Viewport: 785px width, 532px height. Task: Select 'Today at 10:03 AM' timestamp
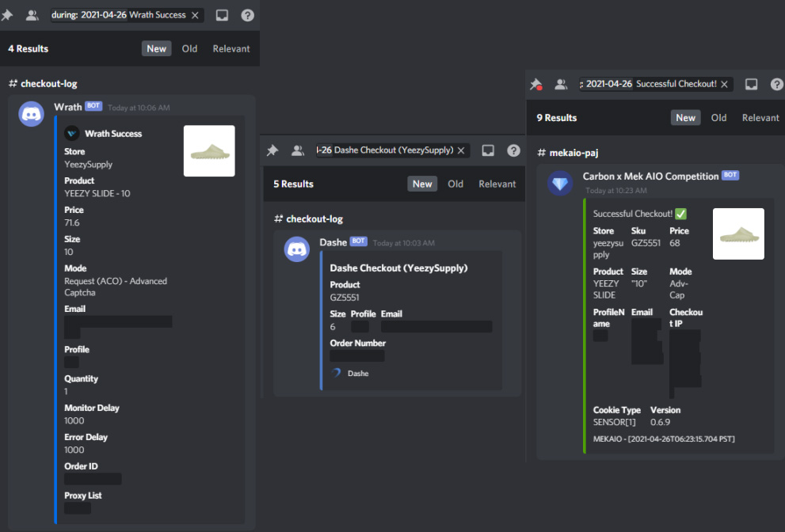tap(403, 243)
